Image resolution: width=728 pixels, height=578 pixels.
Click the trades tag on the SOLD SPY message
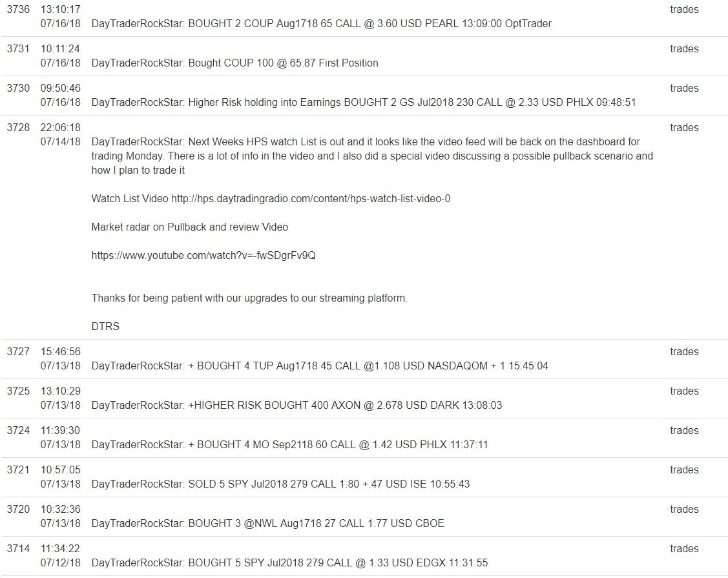(x=684, y=470)
